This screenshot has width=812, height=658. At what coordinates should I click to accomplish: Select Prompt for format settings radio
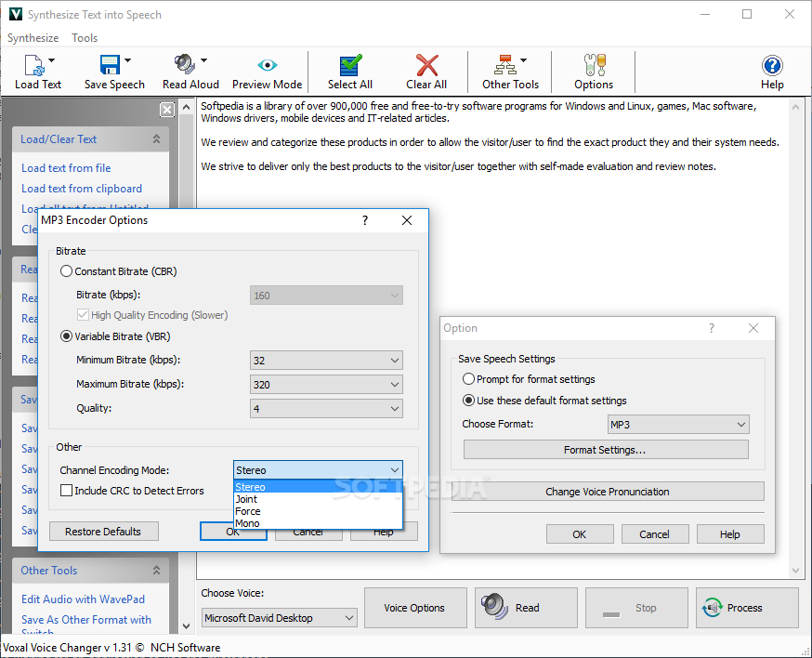click(468, 379)
